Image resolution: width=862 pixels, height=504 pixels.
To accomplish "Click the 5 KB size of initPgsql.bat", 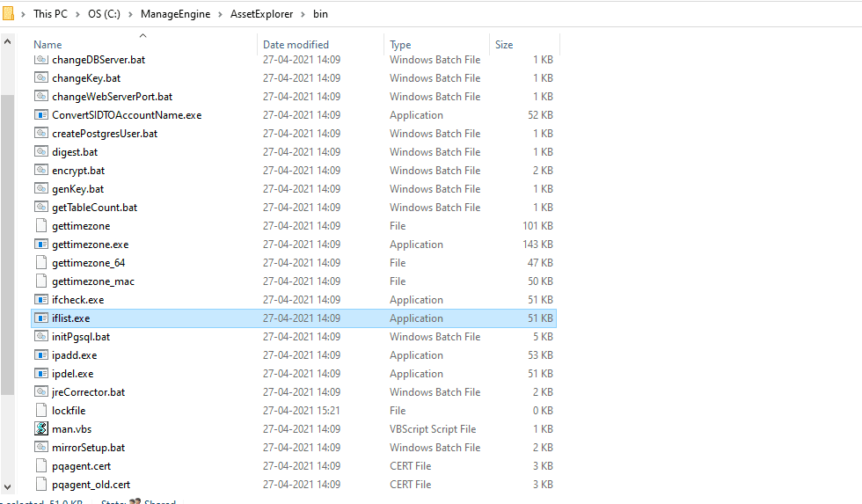I will [543, 336].
